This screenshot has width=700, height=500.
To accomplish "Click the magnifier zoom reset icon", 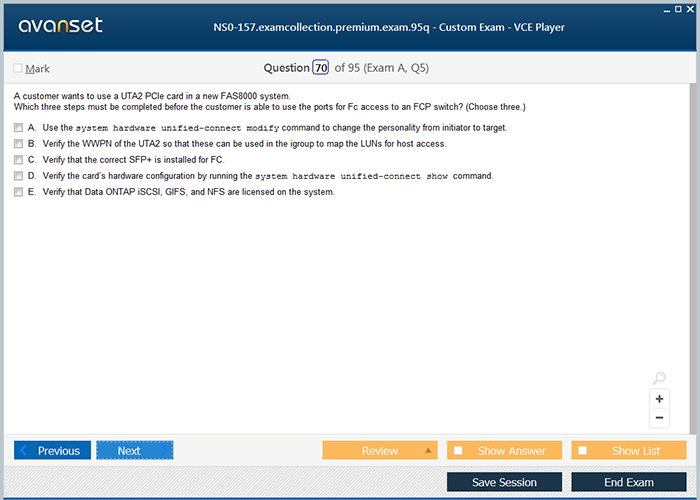I will 659,378.
